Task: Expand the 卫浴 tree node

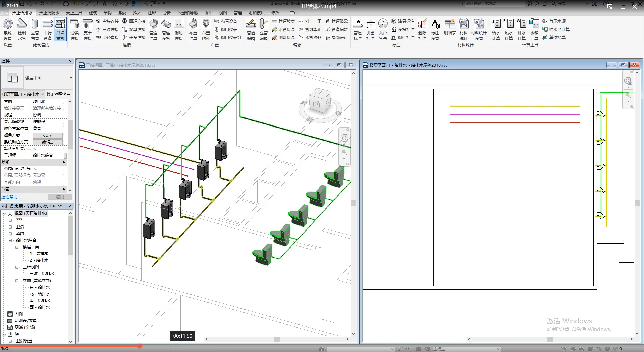Action: tap(10, 227)
